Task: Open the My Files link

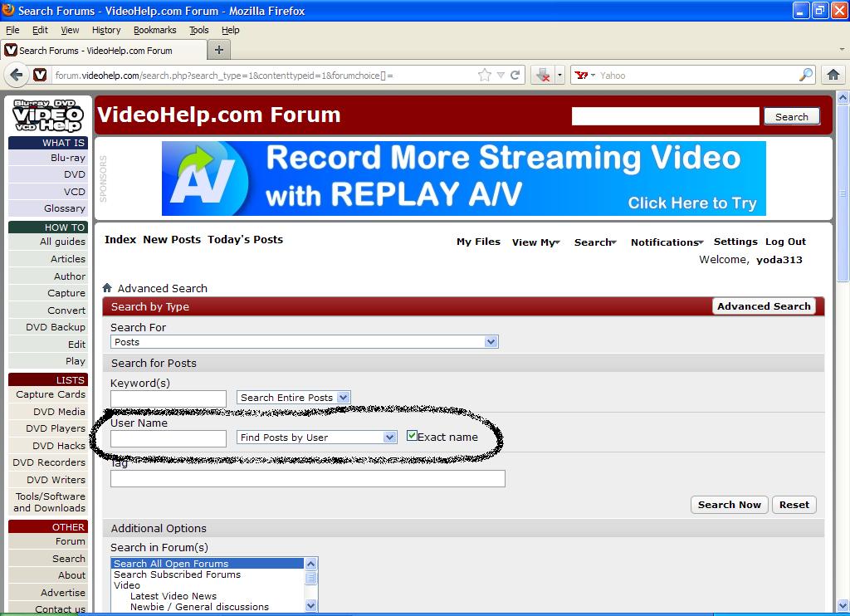Action: tap(478, 242)
